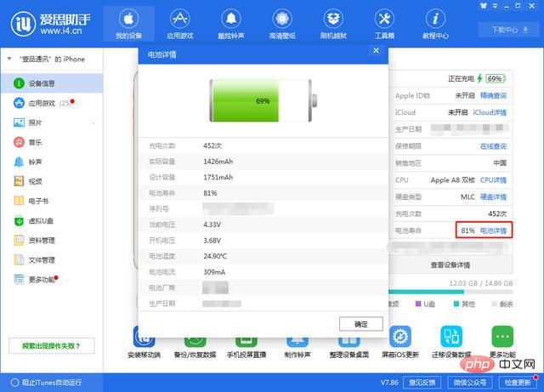The image size is (544, 392).
Task: Click the purple U盘 legend swatch
Action: click(418, 304)
